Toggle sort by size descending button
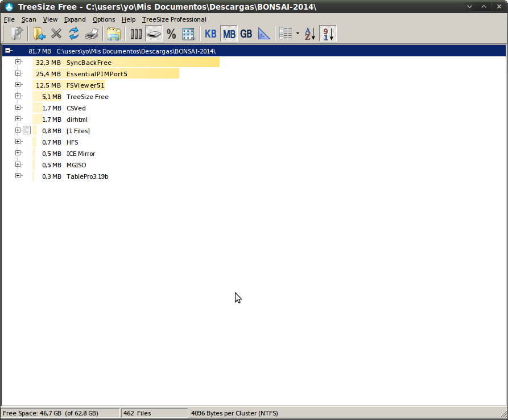Screen dimensions: 508x420 coord(328,34)
